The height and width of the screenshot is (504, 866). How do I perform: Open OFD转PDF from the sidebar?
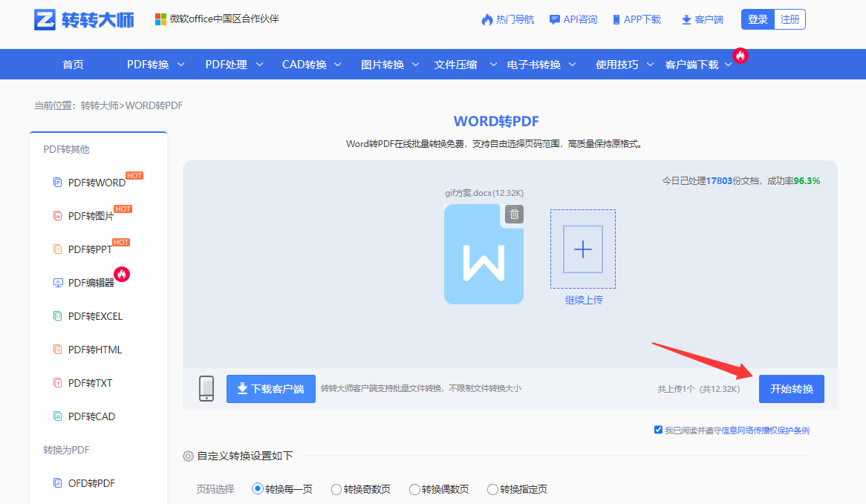(91, 483)
